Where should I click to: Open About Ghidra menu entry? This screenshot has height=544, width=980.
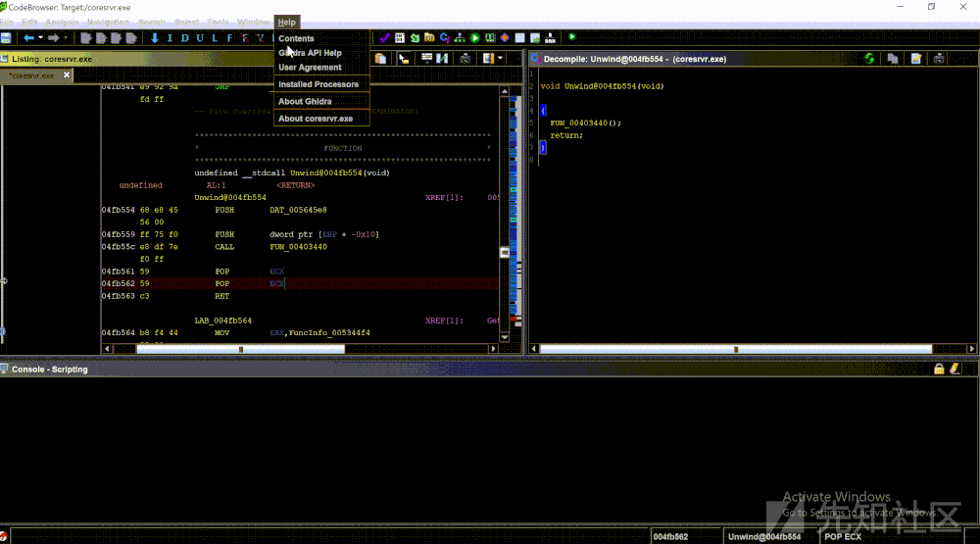tap(321, 101)
